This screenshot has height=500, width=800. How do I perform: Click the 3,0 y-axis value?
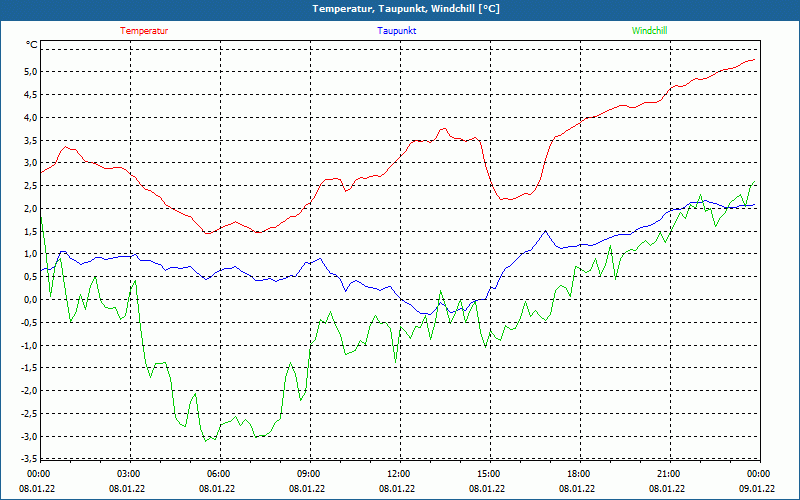[x=31, y=163]
